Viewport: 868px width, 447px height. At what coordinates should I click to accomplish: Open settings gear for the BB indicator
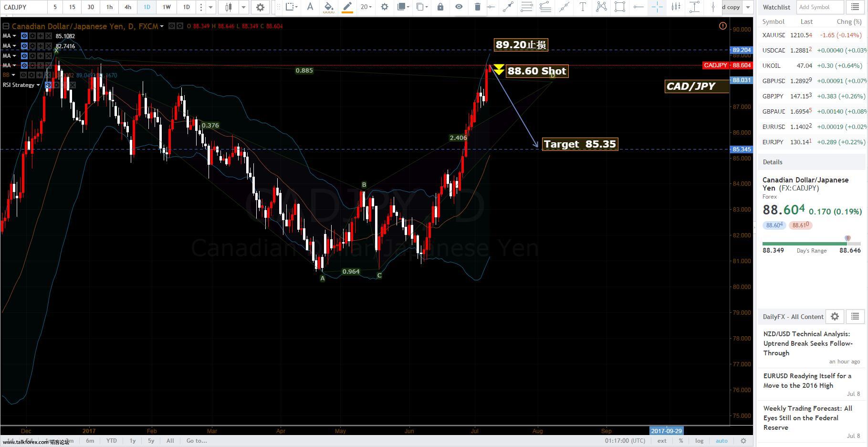(x=32, y=75)
